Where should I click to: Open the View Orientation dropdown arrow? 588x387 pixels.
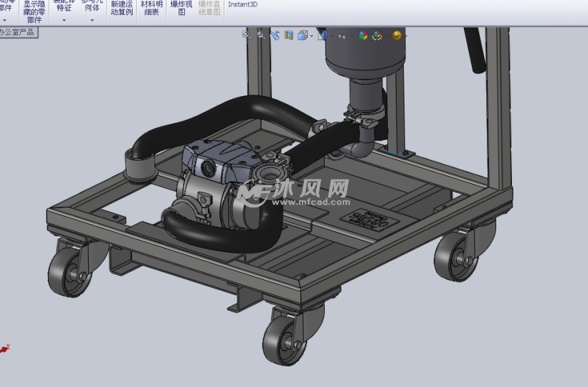[x=312, y=36]
